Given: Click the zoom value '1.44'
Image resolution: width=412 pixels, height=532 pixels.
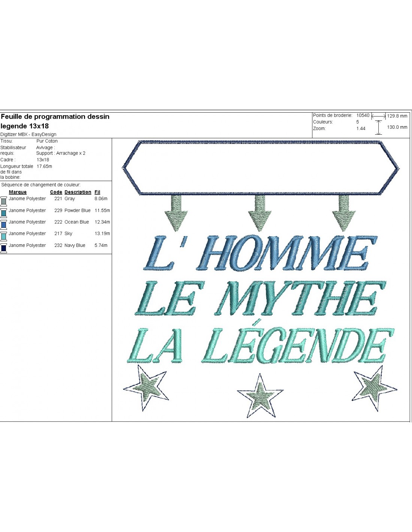Looking at the screenshot, I should click(x=361, y=128).
